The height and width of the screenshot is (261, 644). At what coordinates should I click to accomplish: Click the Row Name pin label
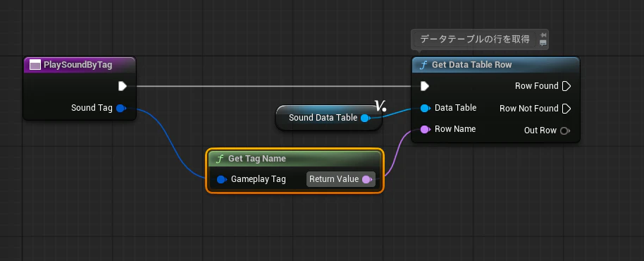tap(455, 129)
